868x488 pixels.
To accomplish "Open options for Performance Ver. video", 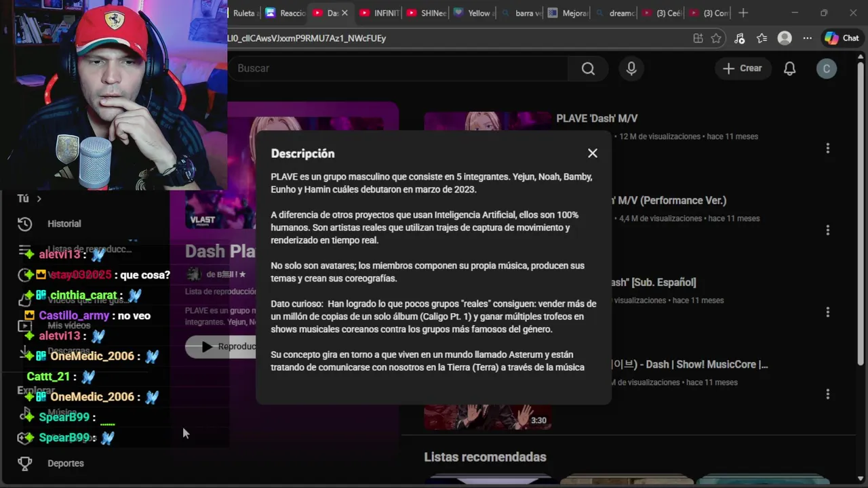I will [x=827, y=230].
